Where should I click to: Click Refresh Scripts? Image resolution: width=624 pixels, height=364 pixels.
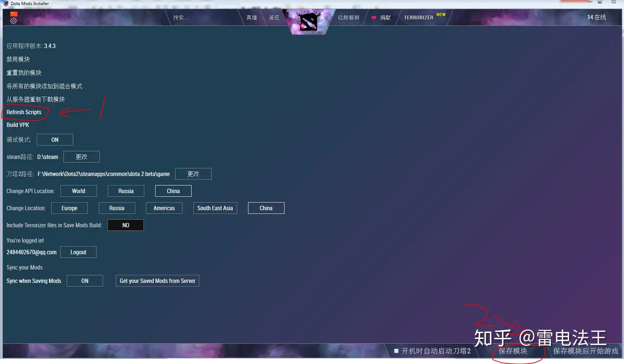pyautogui.click(x=24, y=112)
